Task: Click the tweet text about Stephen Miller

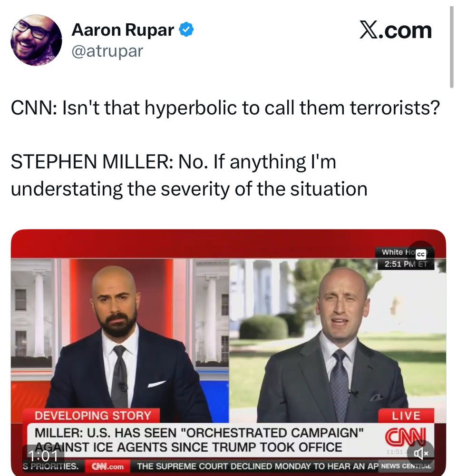Action: point(189,175)
